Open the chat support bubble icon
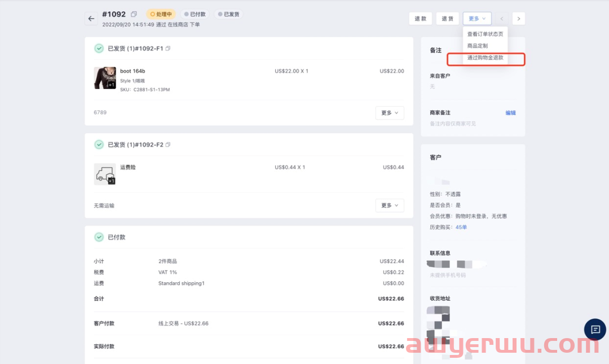Screen dimensions: 609x364 595,330
